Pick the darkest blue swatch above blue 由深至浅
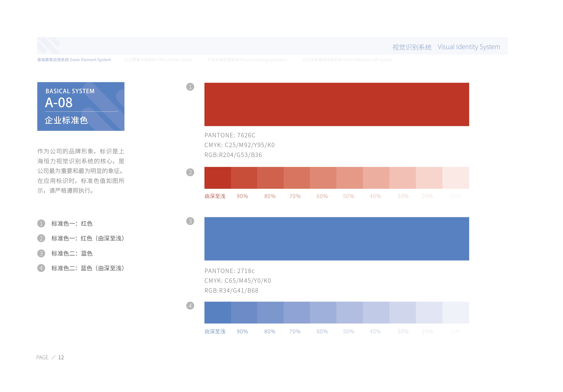This screenshot has width=563, height=392. 218,313
